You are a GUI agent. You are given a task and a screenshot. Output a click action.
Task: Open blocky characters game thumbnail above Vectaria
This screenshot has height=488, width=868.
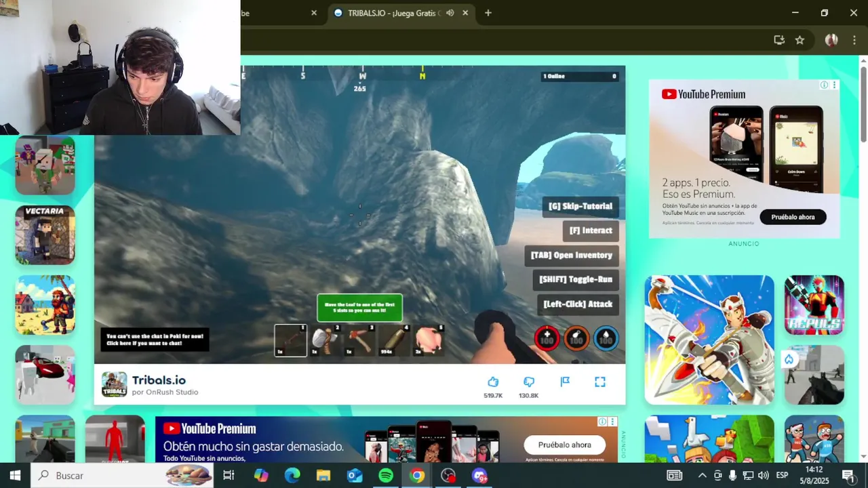(45, 165)
